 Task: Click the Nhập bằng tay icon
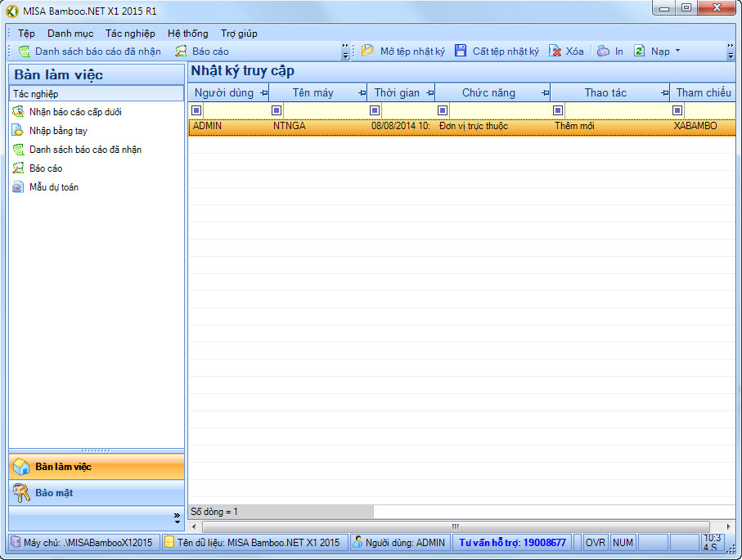tap(18, 131)
